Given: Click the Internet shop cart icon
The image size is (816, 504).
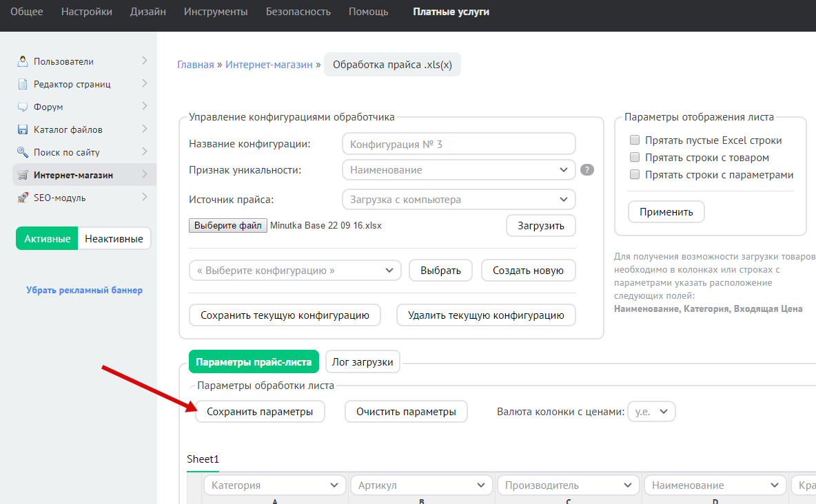Looking at the screenshot, I should 23,175.
